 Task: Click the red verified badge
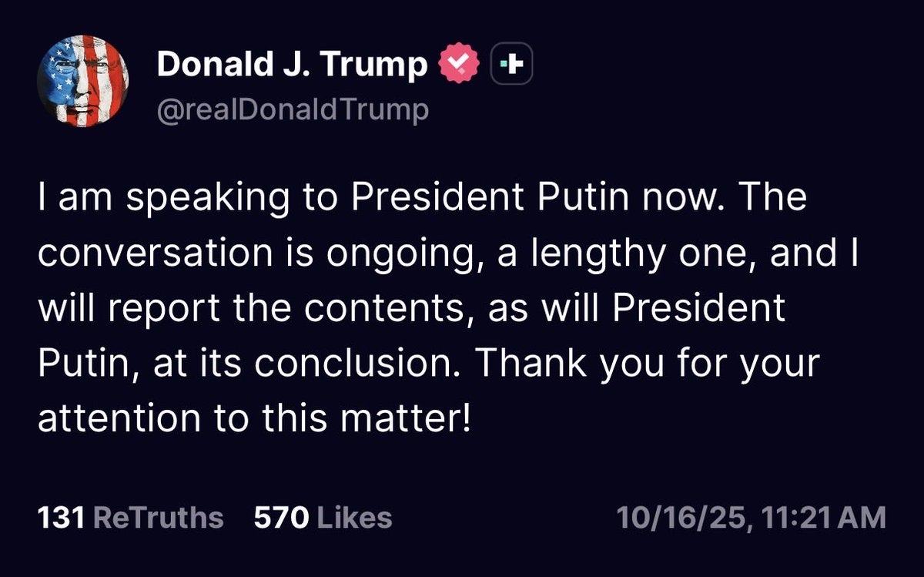click(x=458, y=66)
